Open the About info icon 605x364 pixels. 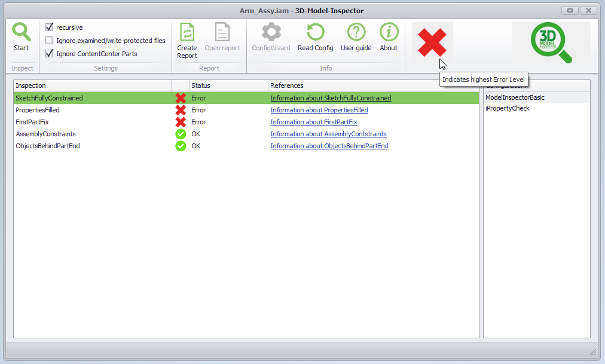pyautogui.click(x=389, y=32)
